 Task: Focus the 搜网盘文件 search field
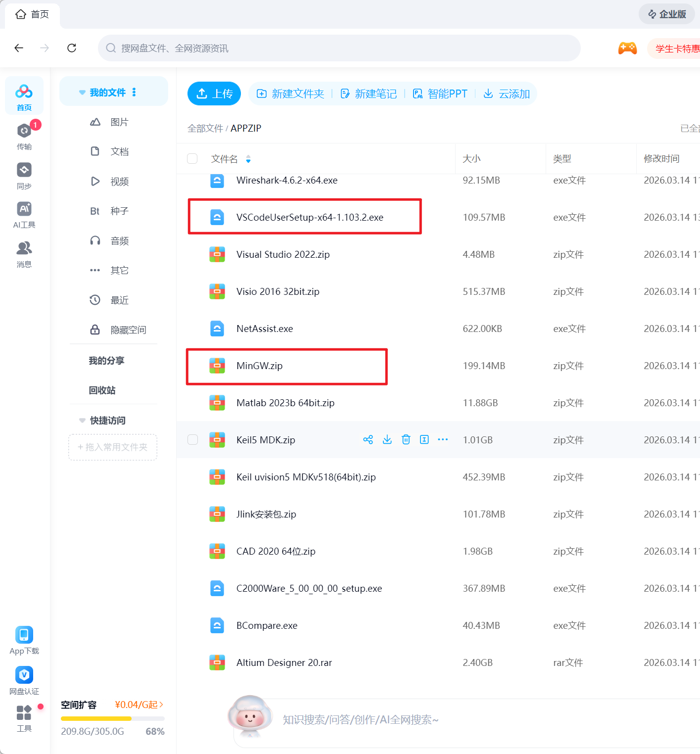pos(339,48)
